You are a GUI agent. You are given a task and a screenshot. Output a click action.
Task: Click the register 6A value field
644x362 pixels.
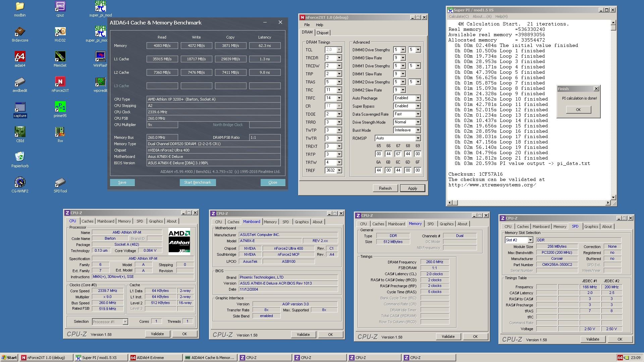[x=379, y=170]
